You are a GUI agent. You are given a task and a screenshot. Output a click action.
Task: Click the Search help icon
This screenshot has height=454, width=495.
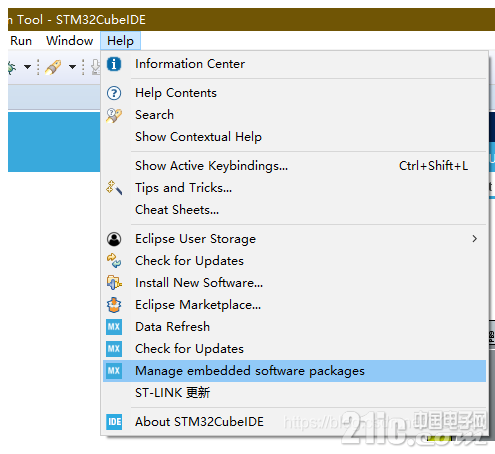pos(114,115)
